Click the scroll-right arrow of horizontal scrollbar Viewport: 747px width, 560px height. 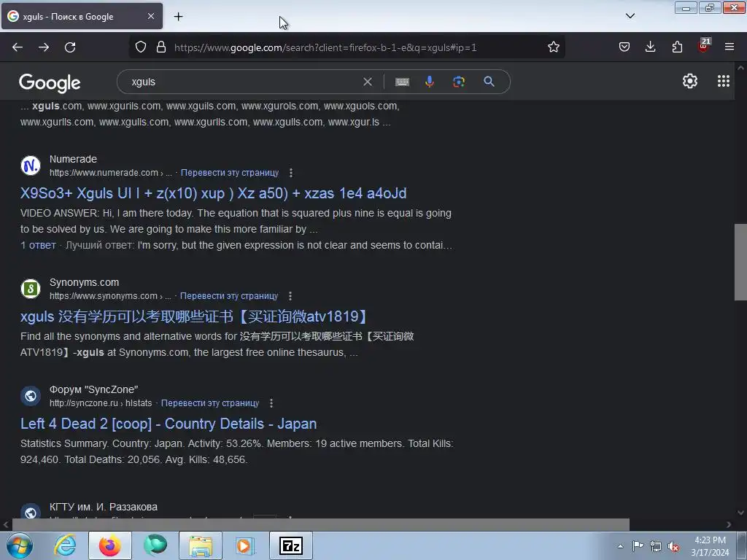(729, 525)
